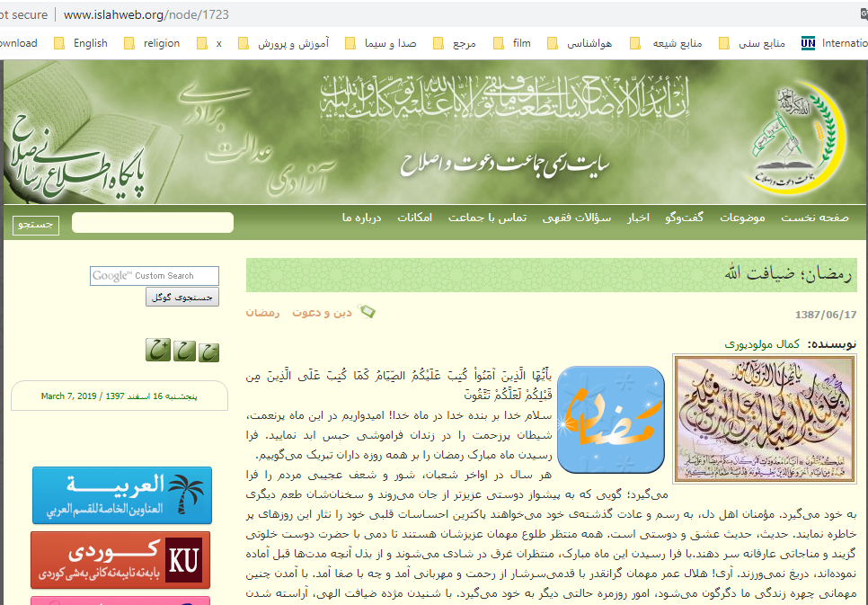Reset font size with the middle ح button
The width and height of the screenshot is (868, 605).
pyautogui.click(x=184, y=351)
